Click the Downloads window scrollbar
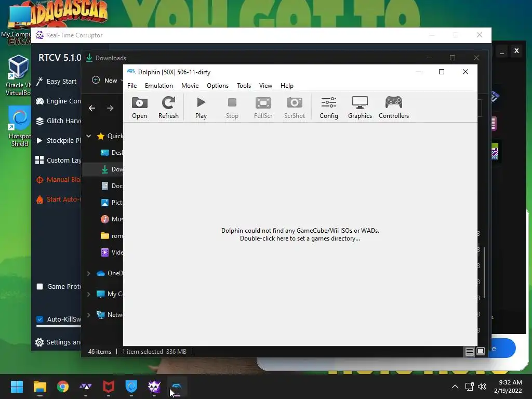 click(x=484, y=273)
